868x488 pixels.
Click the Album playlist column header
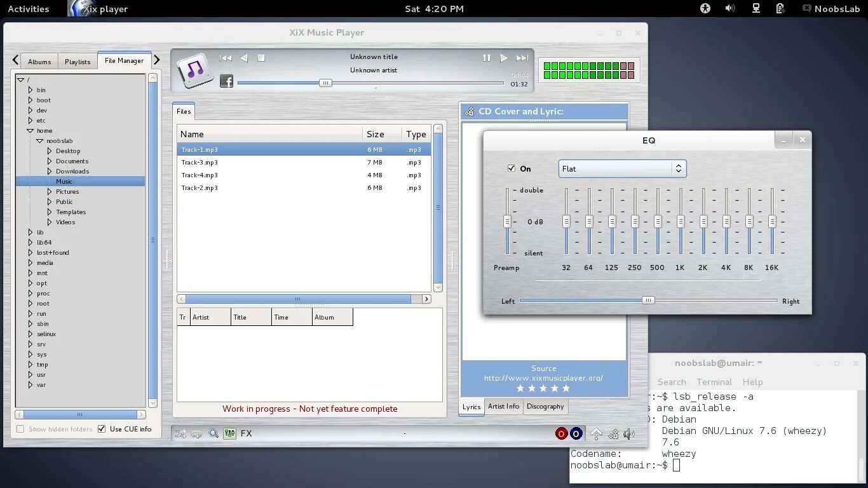332,317
